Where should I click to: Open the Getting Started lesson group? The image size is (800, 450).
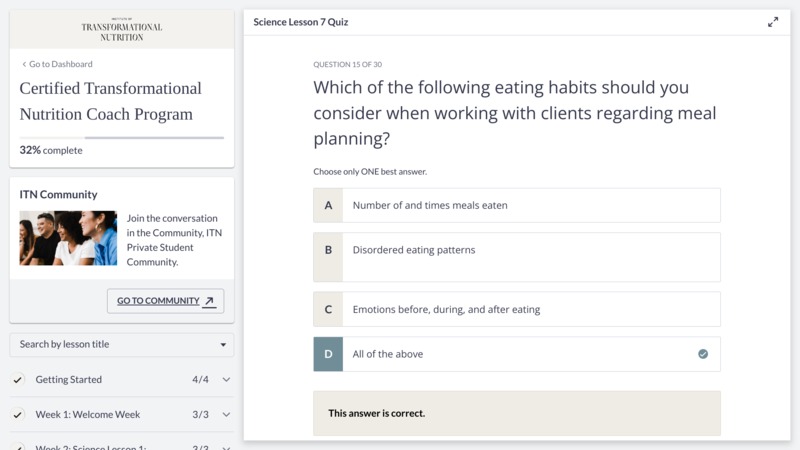(x=122, y=380)
